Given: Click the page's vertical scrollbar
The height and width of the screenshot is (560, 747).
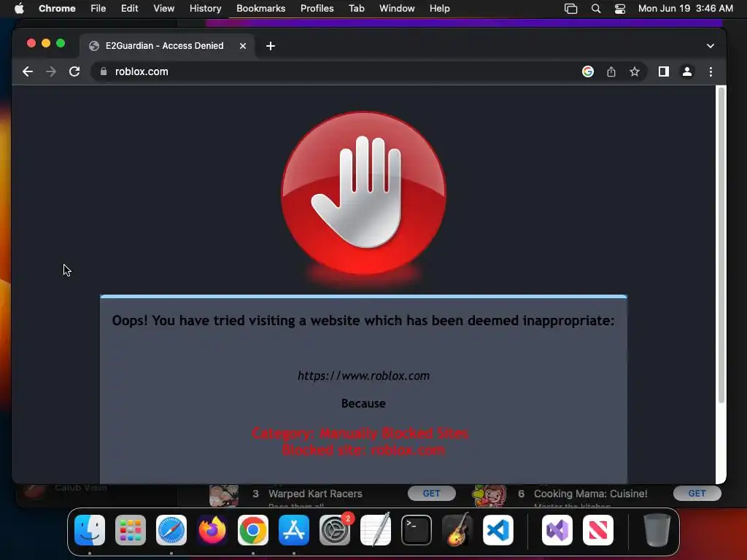Looking at the screenshot, I should tap(721, 245).
